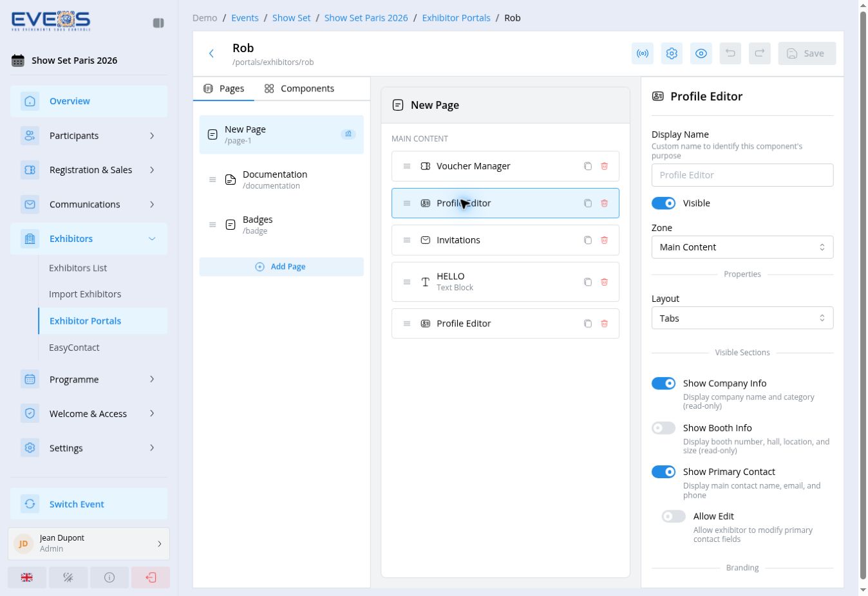This screenshot has height=596, width=868.
Task: Expand the Participants menu
Action: 89,136
